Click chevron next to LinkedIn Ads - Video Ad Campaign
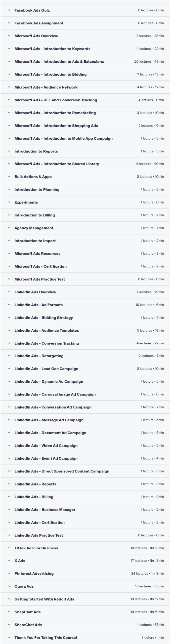 [x=9, y=446]
